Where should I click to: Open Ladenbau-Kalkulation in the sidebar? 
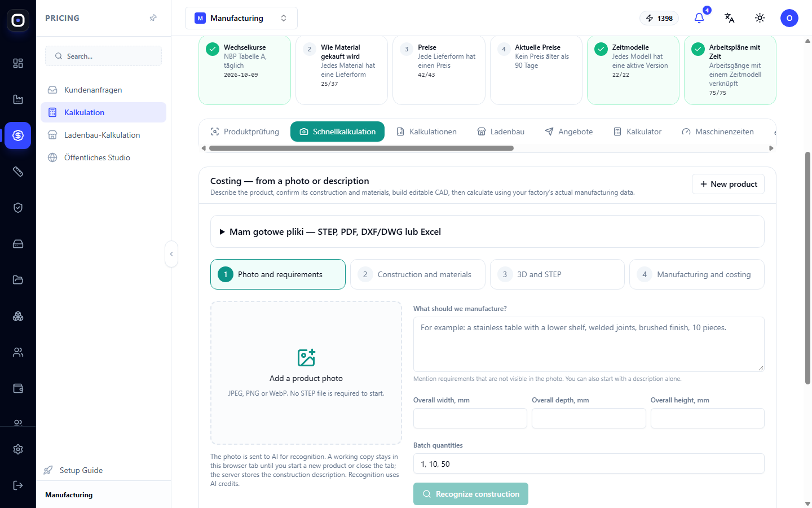(103, 135)
